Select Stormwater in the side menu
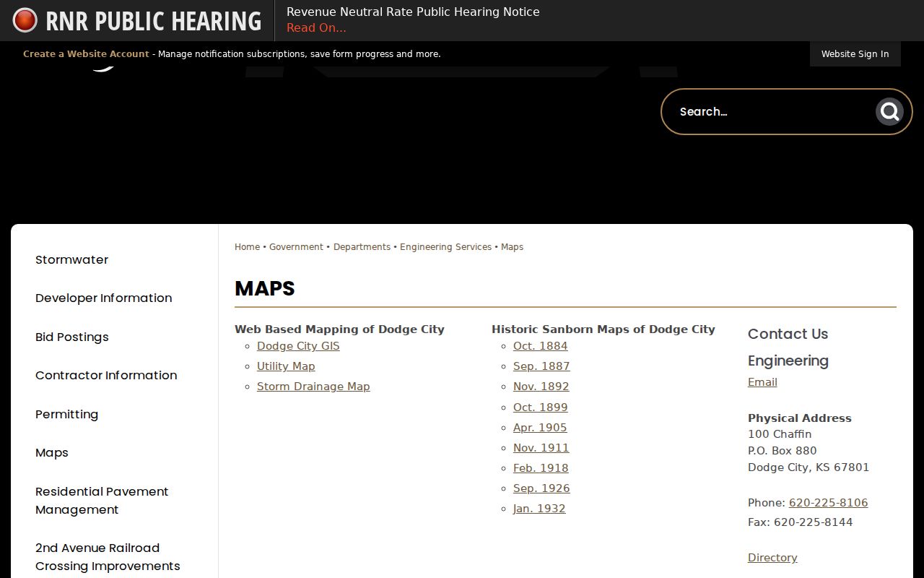Viewport: 924px width, 578px height. (x=71, y=260)
